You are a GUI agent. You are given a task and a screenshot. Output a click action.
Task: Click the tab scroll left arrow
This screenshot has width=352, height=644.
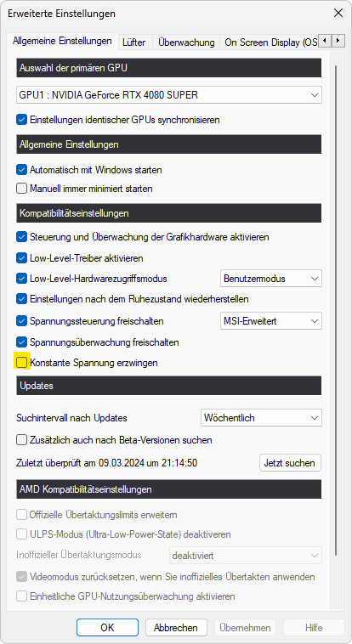coord(326,41)
